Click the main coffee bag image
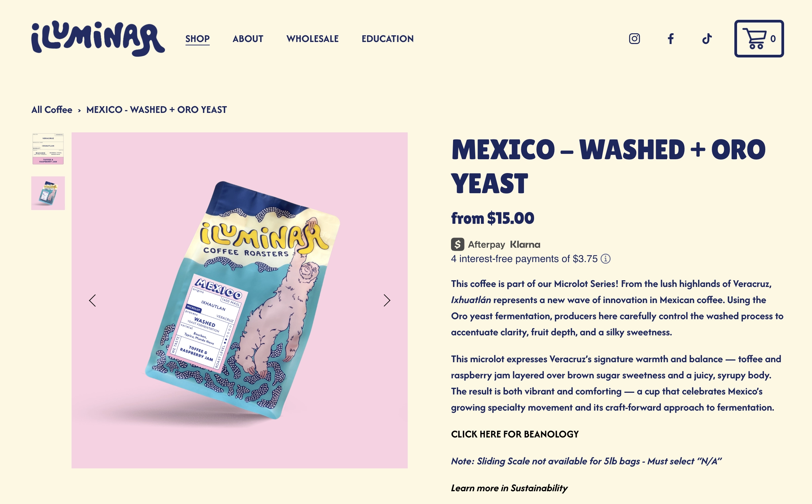 tap(240, 300)
